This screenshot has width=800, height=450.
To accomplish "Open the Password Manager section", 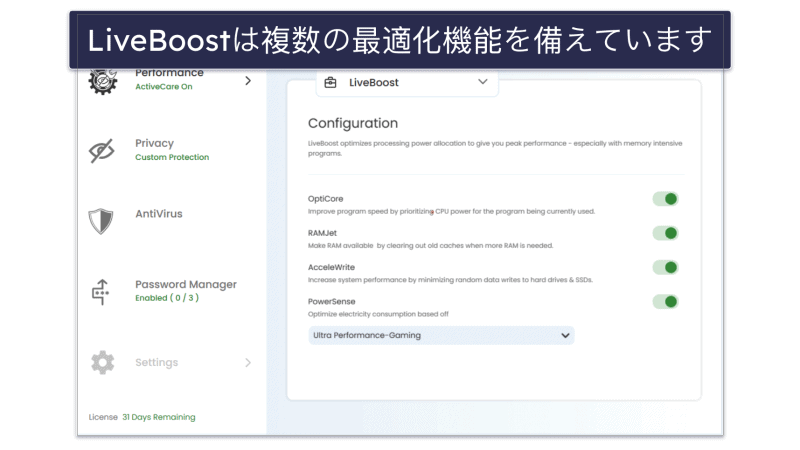I will tap(186, 284).
